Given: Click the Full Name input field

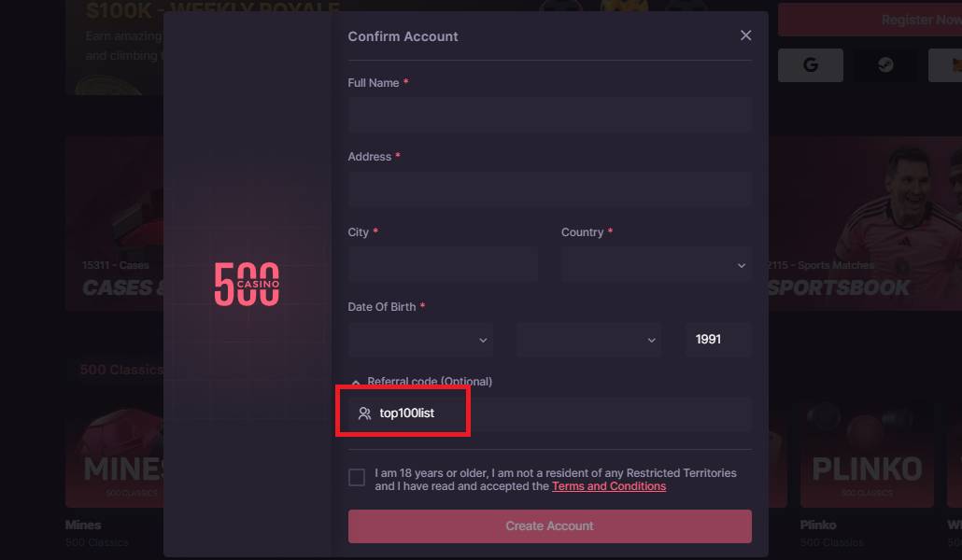Looking at the screenshot, I should (549, 114).
